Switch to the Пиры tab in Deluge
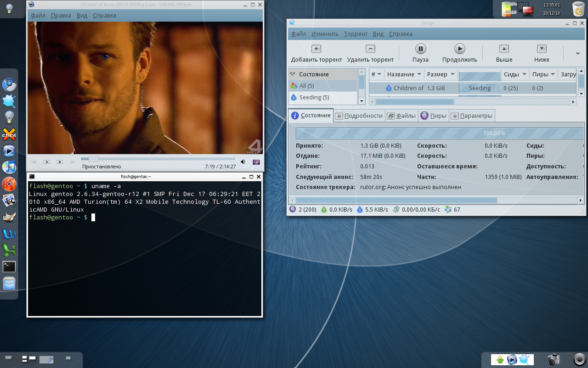The width and height of the screenshot is (588, 368). pyautogui.click(x=434, y=116)
